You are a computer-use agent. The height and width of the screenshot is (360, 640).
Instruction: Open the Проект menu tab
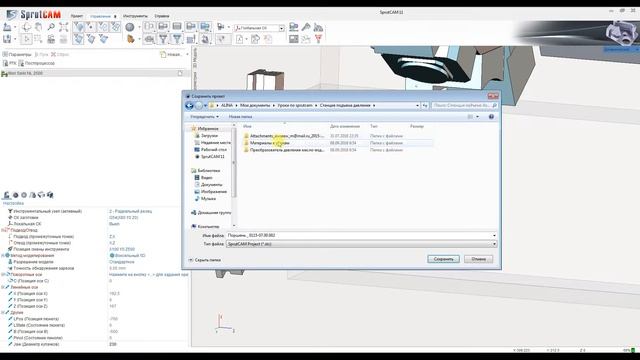(x=77, y=16)
